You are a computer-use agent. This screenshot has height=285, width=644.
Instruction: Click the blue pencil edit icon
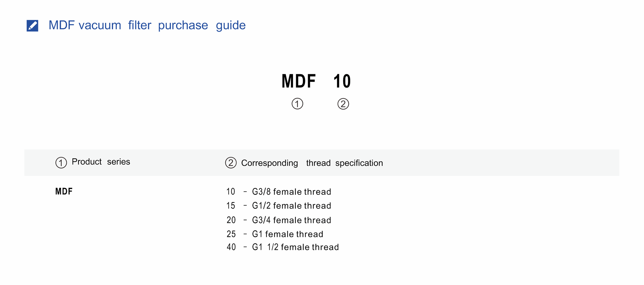point(32,26)
